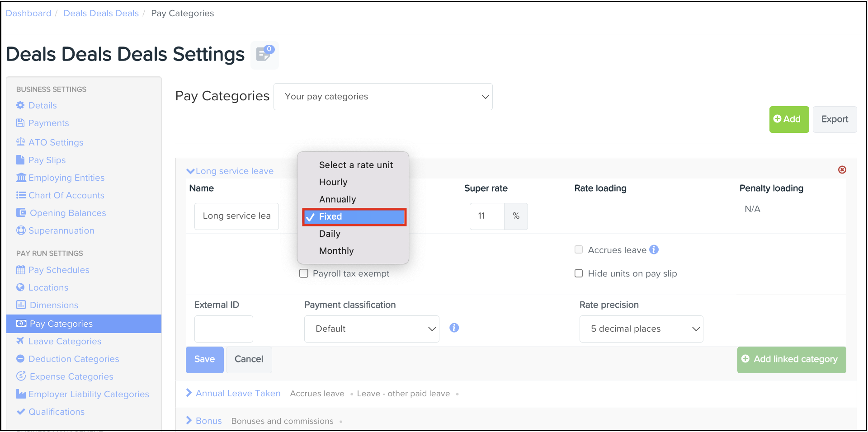Click the Save button
The height and width of the screenshot is (432, 868).
pos(204,359)
